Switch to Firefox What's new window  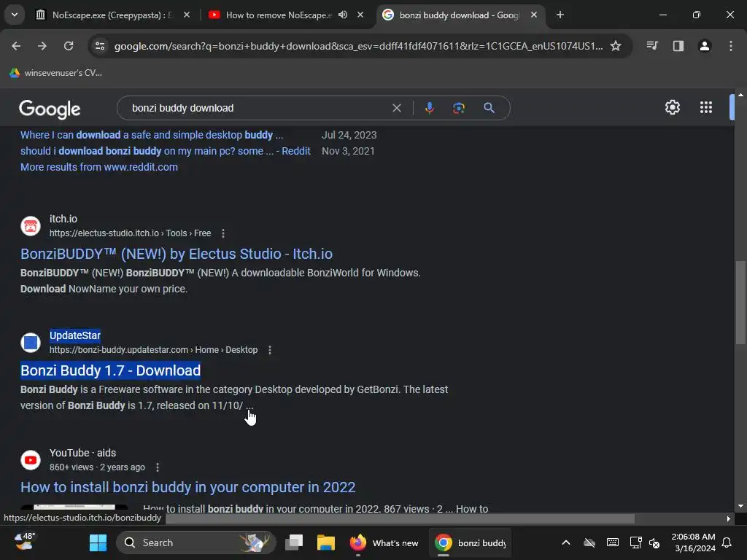pyautogui.click(x=384, y=542)
